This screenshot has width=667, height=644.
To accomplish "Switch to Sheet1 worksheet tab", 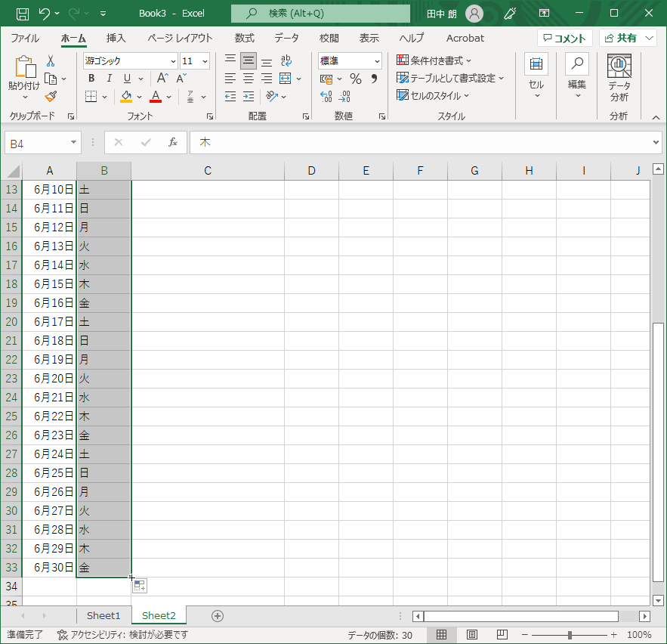I will [103, 615].
